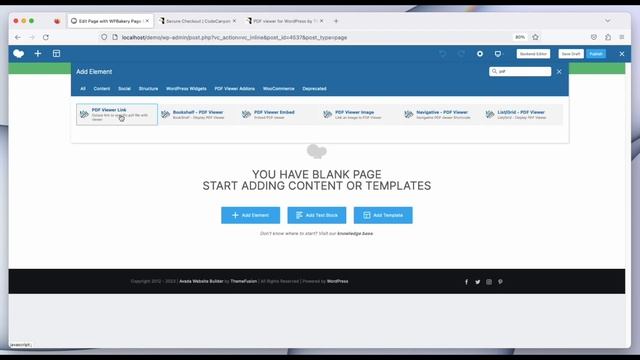The width and height of the screenshot is (640, 360).
Task: Open the Templates layout toolbar icon
Action: coord(56,53)
